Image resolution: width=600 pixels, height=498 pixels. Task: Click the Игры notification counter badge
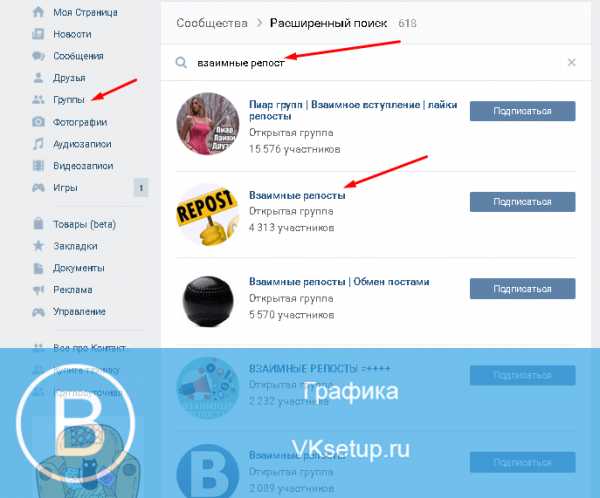click(141, 188)
